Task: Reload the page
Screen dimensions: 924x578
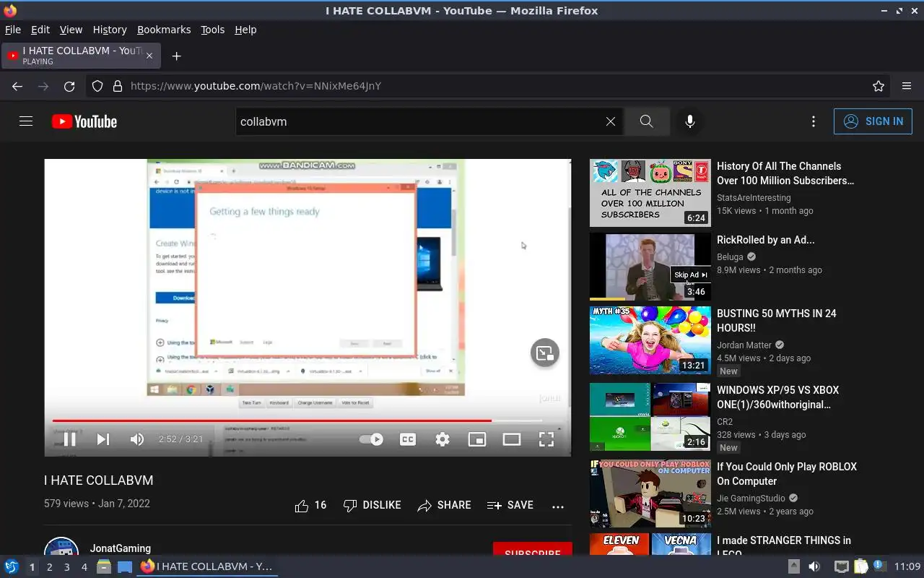Action: [x=69, y=86]
